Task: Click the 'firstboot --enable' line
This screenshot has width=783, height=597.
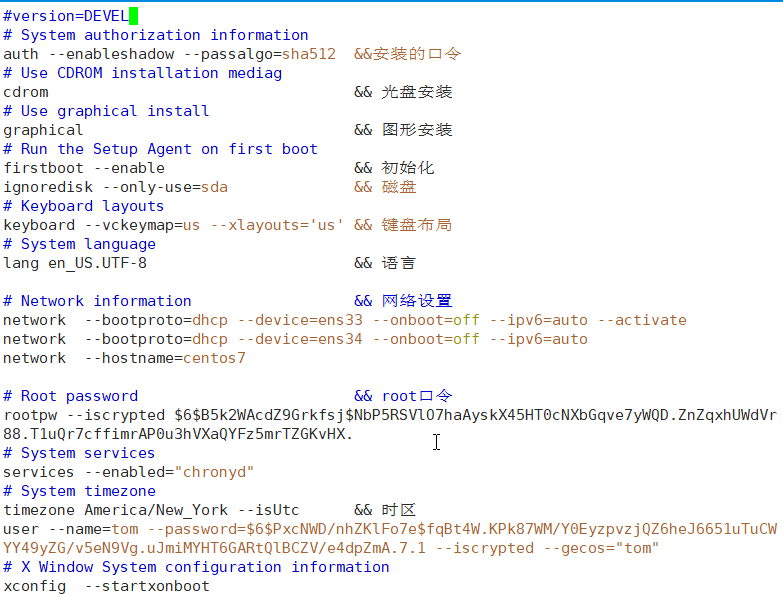Action: [84, 168]
